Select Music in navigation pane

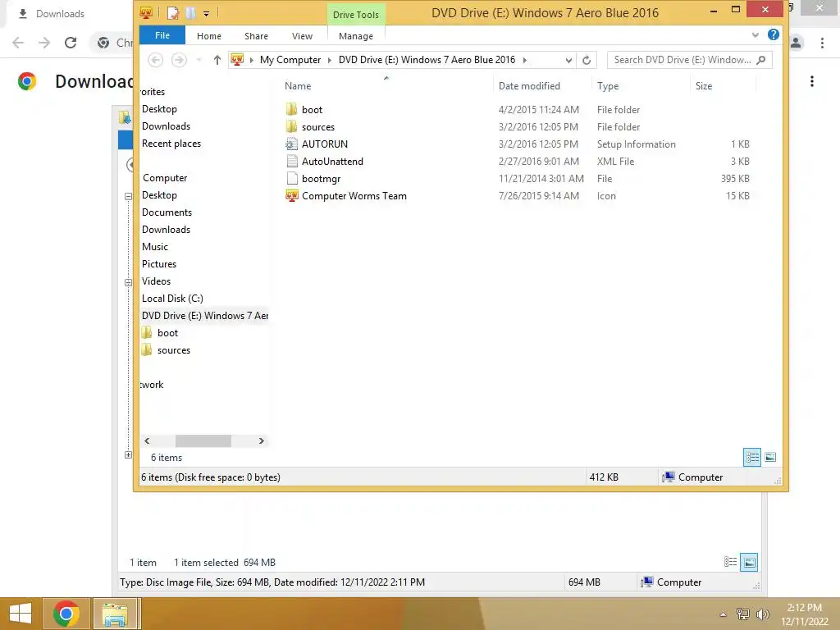tap(155, 246)
